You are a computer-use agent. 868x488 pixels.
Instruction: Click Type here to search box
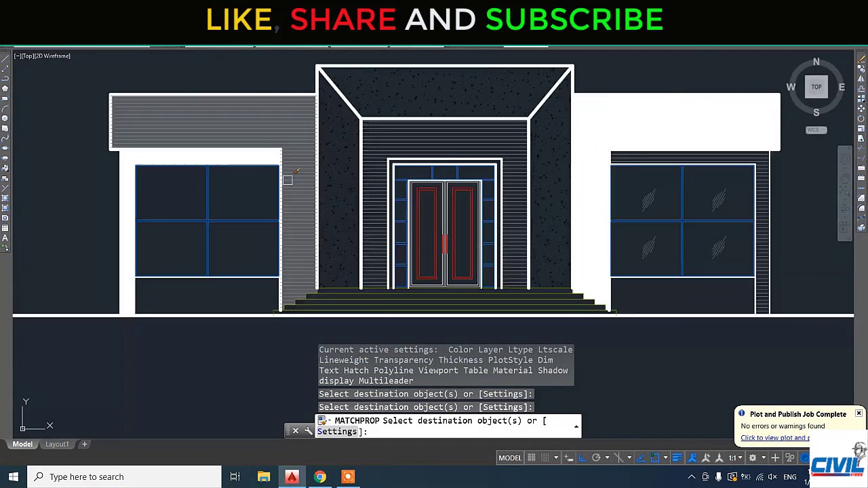pyautogui.click(x=124, y=476)
